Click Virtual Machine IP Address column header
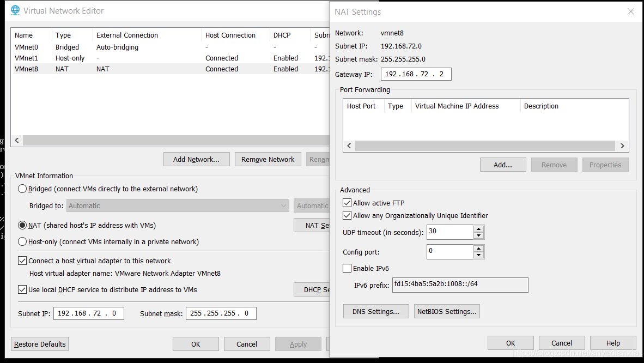 click(x=466, y=106)
